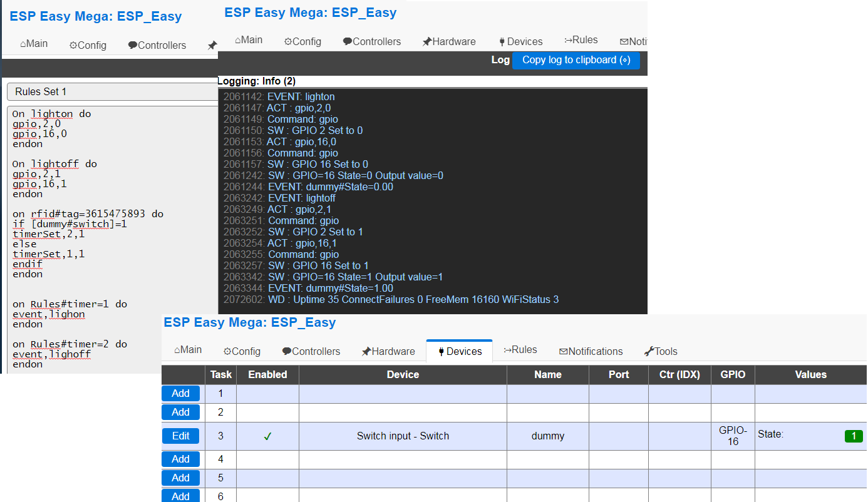Open the Rules tab in the Devices window

[x=520, y=350]
